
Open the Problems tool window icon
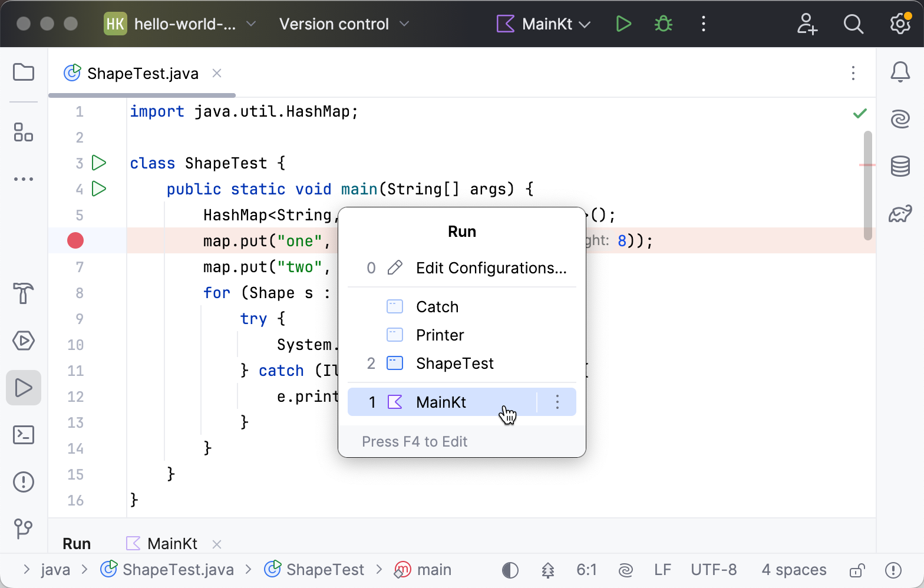24,482
